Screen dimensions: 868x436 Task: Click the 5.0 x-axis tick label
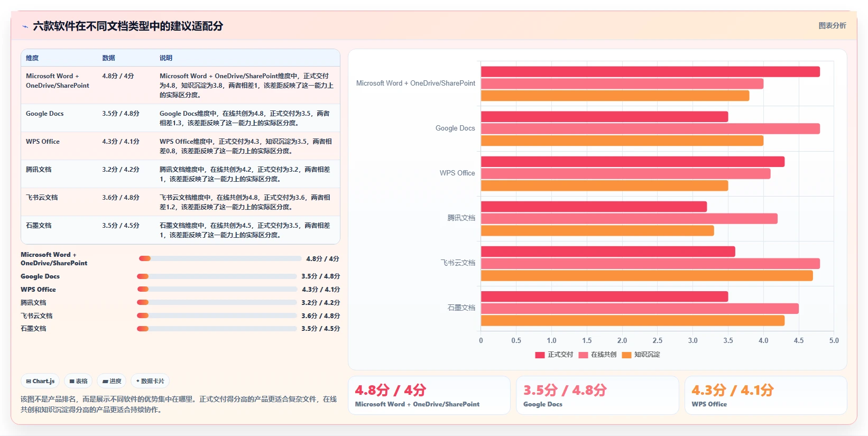834,341
